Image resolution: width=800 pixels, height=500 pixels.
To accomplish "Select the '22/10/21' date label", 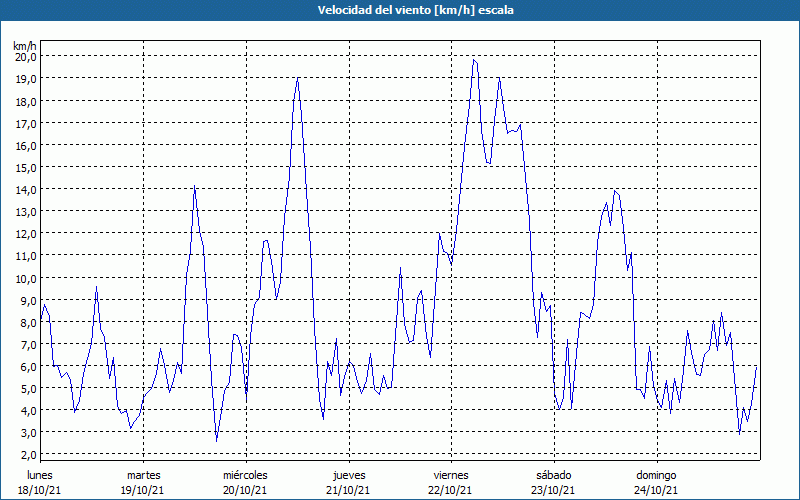I will click(x=451, y=490).
